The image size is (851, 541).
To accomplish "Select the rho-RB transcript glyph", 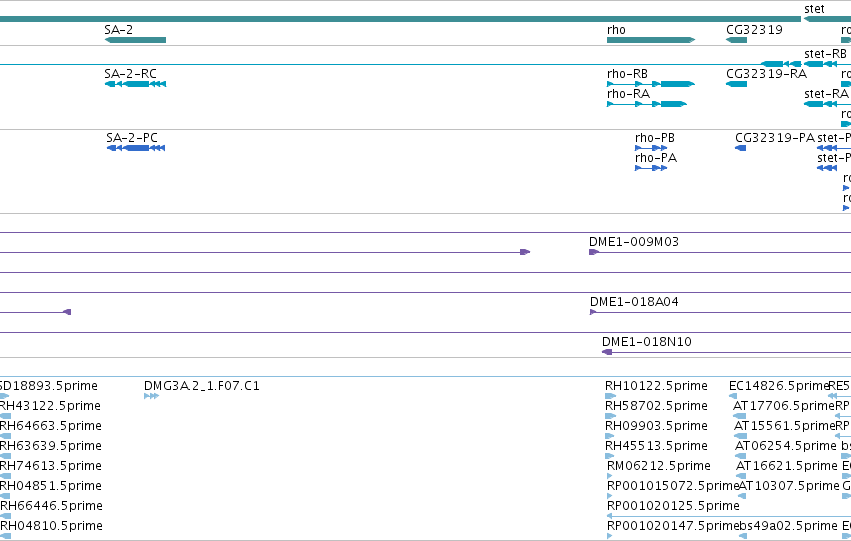I will coord(651,84).
